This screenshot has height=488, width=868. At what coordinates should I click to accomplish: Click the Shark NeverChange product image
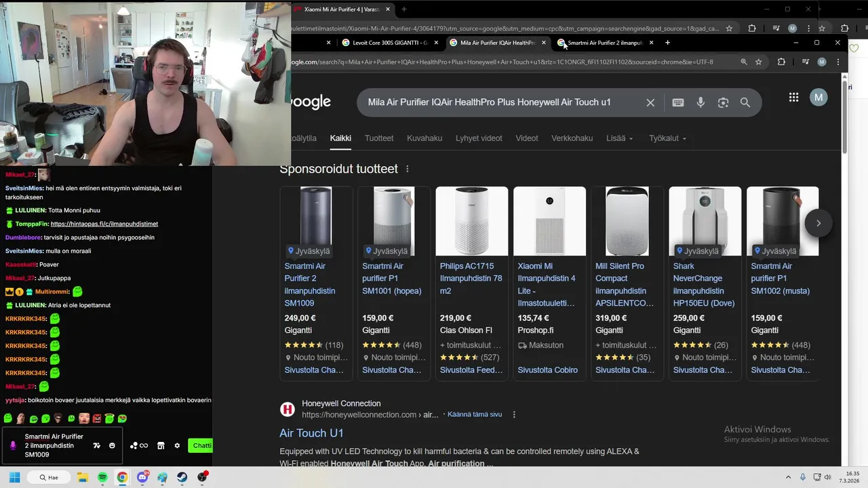pos(705,221)
